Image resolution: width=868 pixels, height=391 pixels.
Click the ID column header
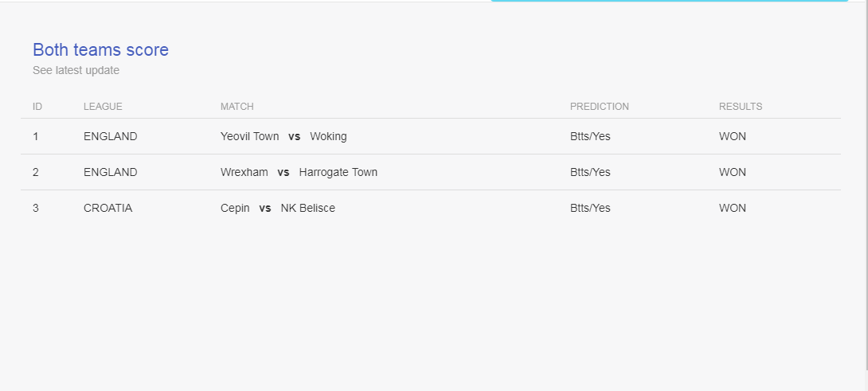[x=37, y=107]
